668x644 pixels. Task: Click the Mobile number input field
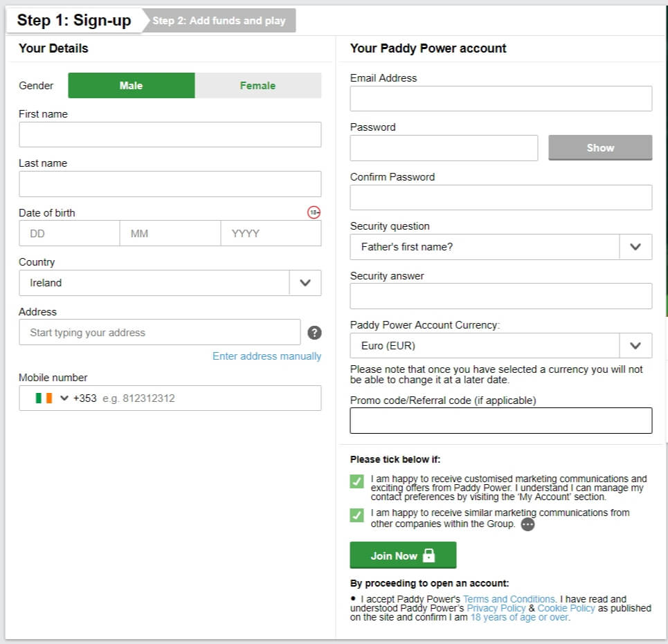tap(170, 398)
